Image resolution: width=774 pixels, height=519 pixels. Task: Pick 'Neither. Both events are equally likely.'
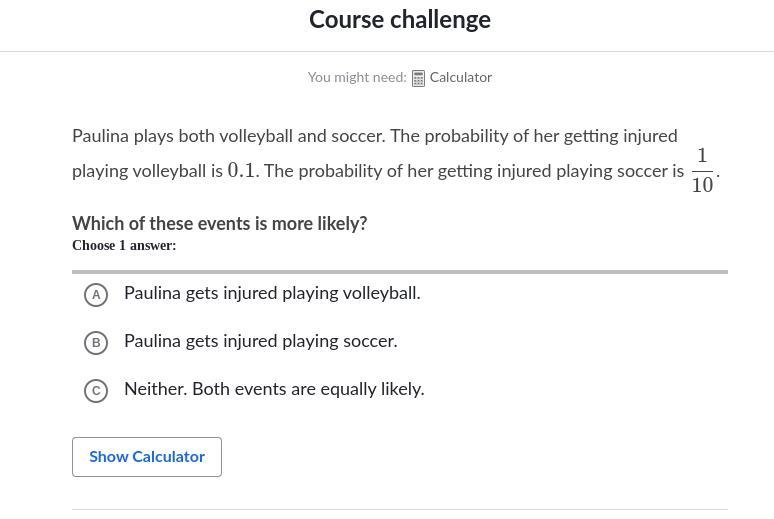coord(274,389)
